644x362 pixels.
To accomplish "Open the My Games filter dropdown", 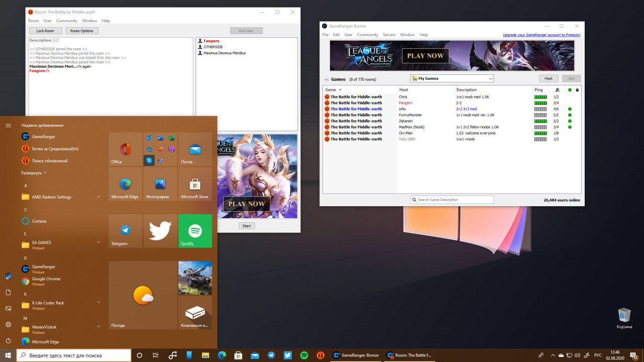I will pos(452,78).
